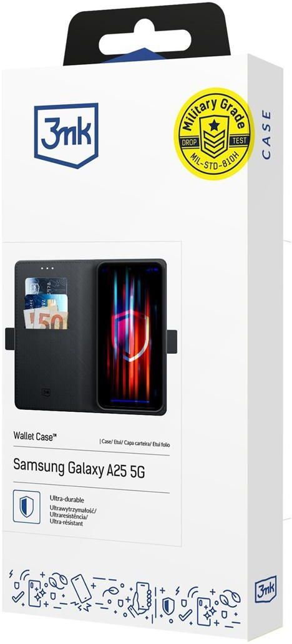Click the three dots on wallet flap

[x=47, y=268]
